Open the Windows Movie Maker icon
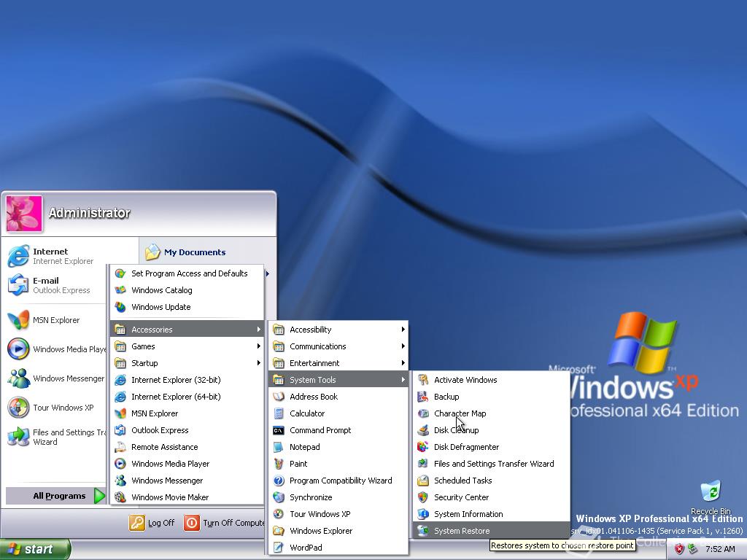 (120, 497)
